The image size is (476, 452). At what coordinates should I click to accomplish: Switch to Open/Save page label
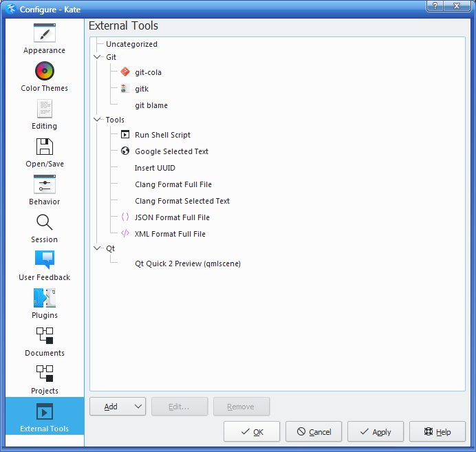click(x=45, y=164)
